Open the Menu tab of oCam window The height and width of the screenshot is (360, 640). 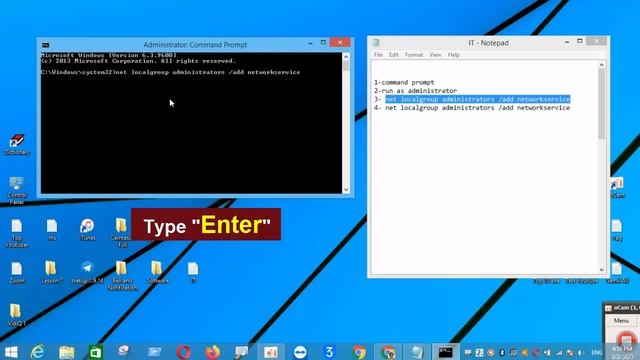pyautogui.click(x=621, y=321)
